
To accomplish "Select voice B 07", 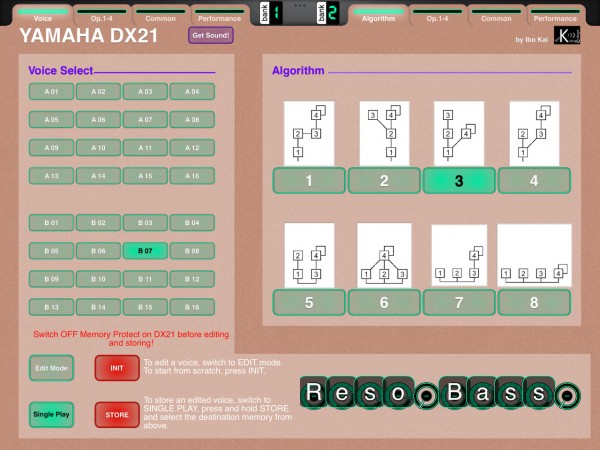I will click(145, 251).
